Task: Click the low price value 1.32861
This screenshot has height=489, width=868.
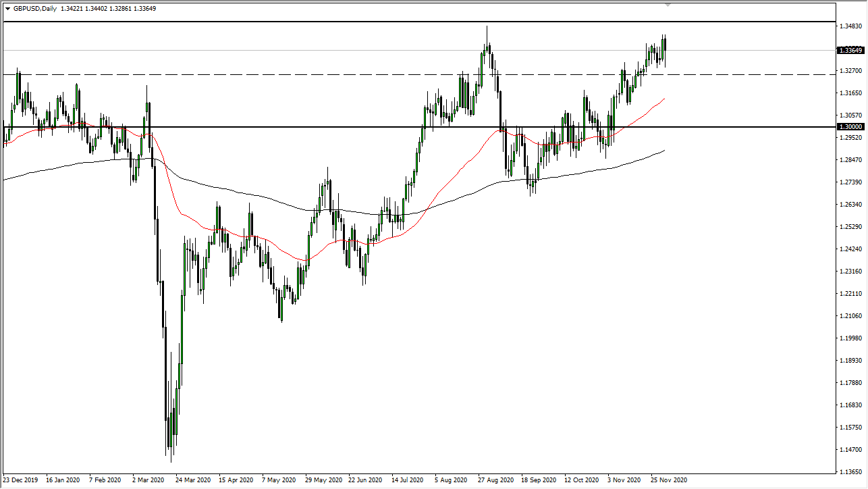Action: point(120,8)
